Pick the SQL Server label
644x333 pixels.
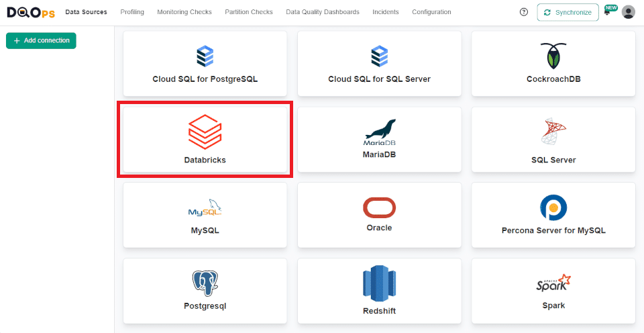(553, 160)
